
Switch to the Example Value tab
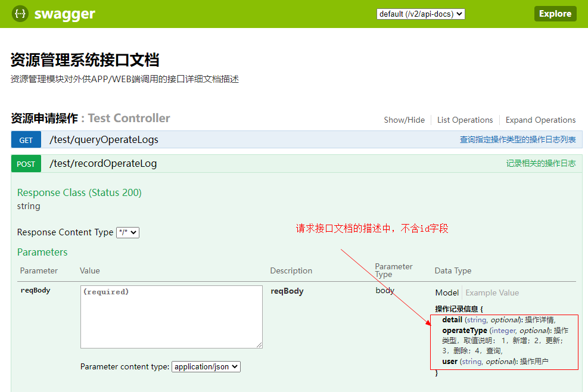click(x=492, y=293)
